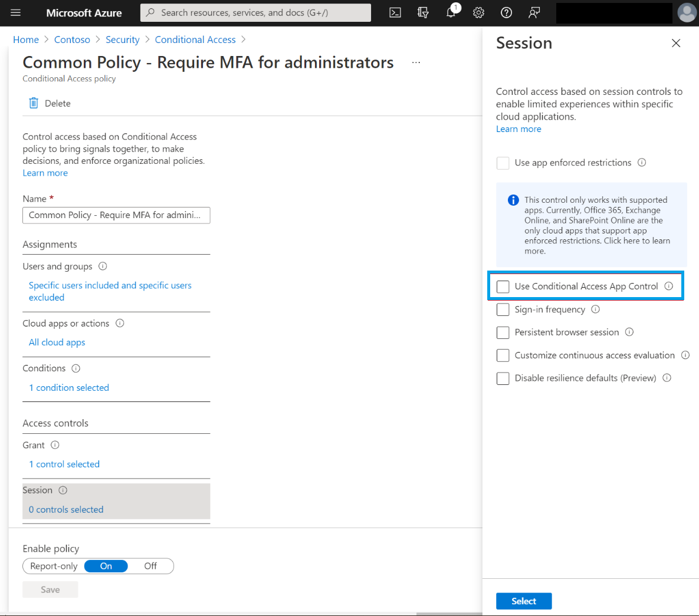Open the Directories and subscriptions filter icon
699x616 pixels.
point(423,12)
